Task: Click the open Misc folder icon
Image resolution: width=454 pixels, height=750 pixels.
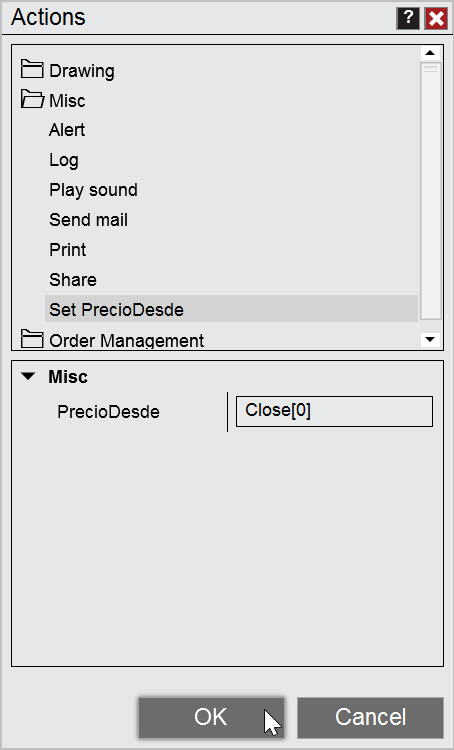Action: (32, 99)
